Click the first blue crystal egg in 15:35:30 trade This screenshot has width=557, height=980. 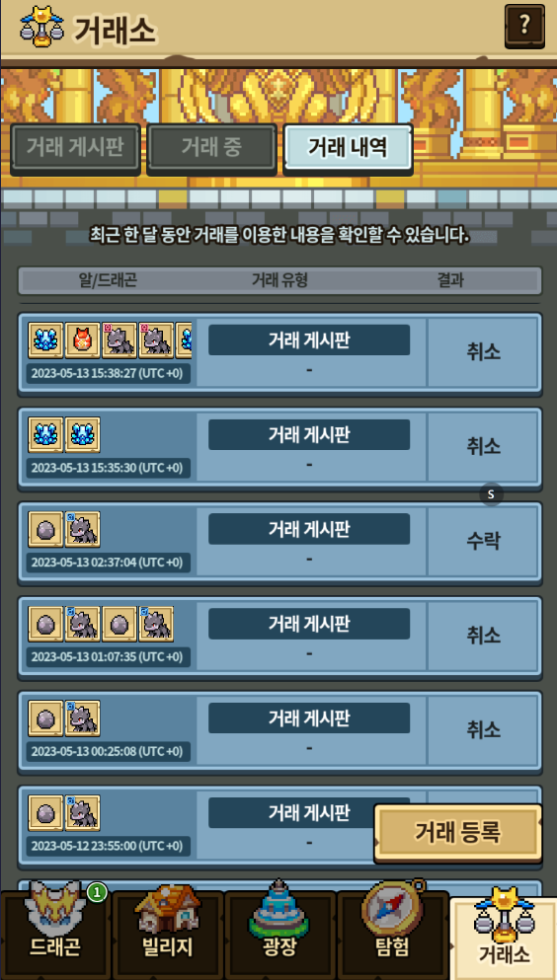(x=45, y=435)
